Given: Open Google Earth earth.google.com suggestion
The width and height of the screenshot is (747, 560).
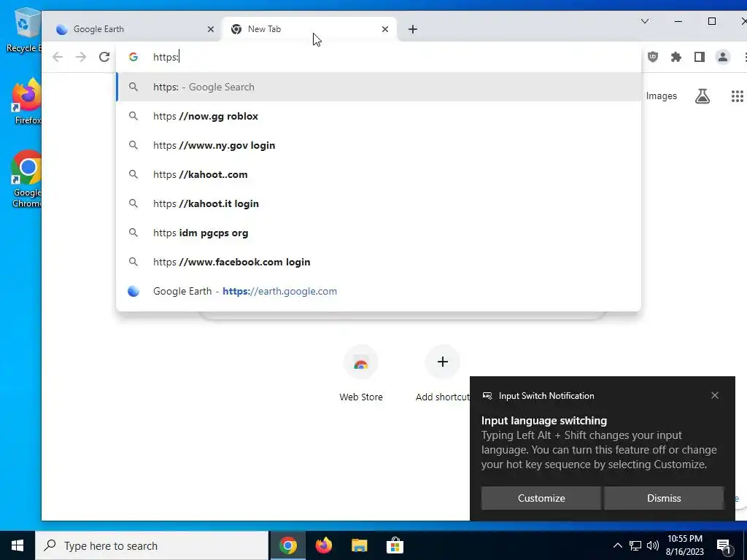Looking at the screenshot, I should pyautogui.click(x=379, y=291).
